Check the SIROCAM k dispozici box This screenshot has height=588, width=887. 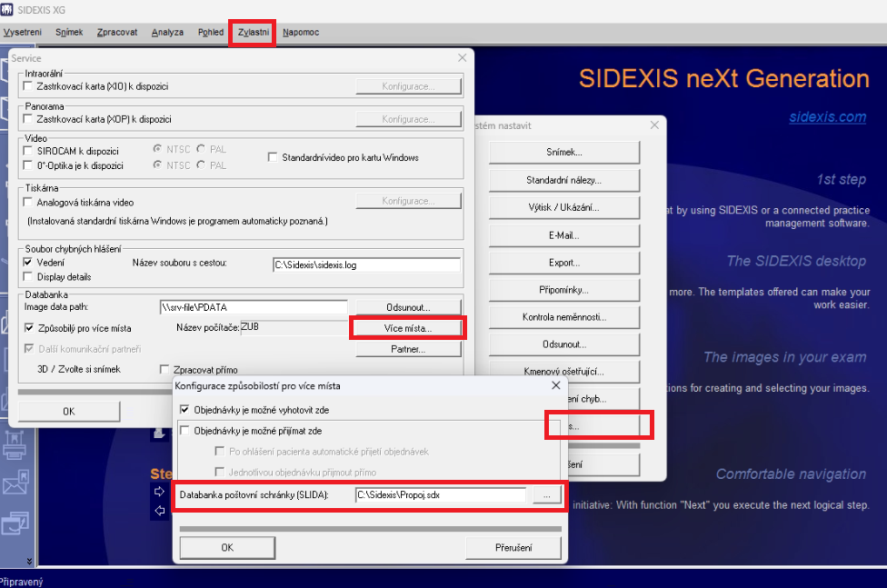click(27, 151)
